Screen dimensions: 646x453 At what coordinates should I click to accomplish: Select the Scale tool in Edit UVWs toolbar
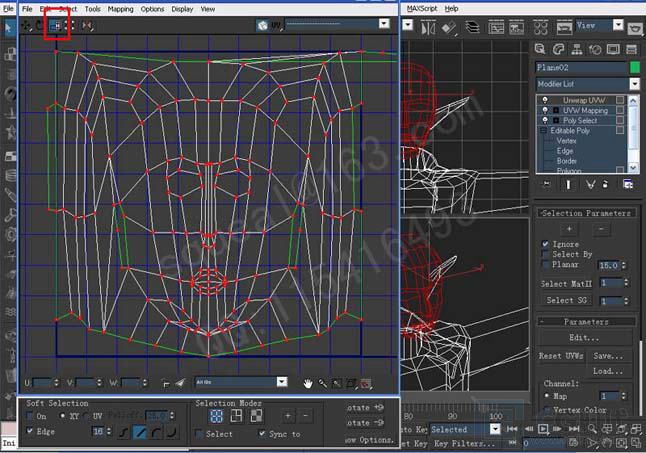tap(55, 26)
